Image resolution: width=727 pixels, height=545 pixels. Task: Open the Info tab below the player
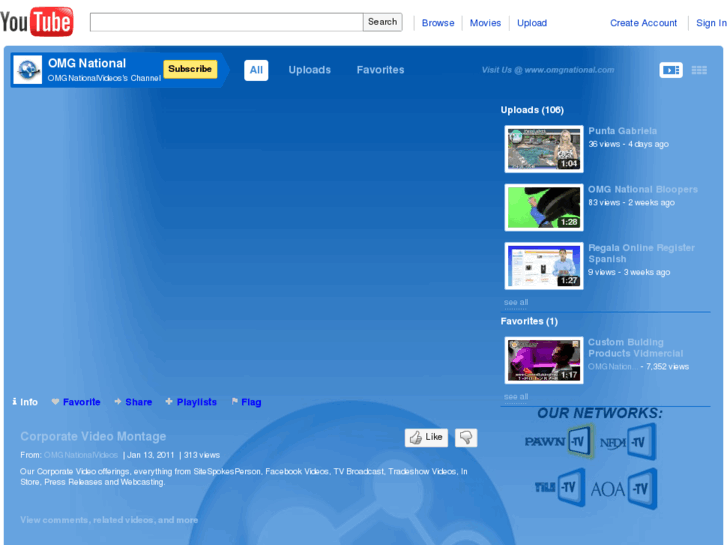coord(25,402)
